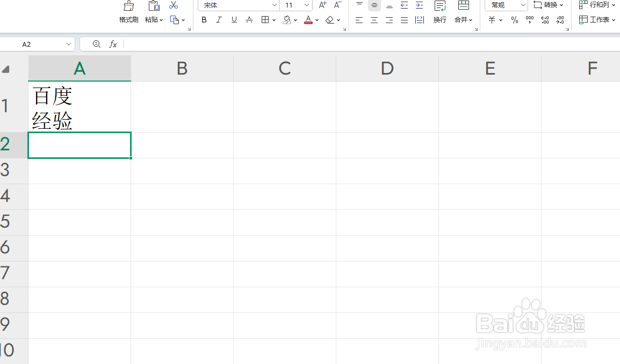The height and width of the screenshot is (364, 620).
Task: Select column A header
Action: [x=80, y=68]
